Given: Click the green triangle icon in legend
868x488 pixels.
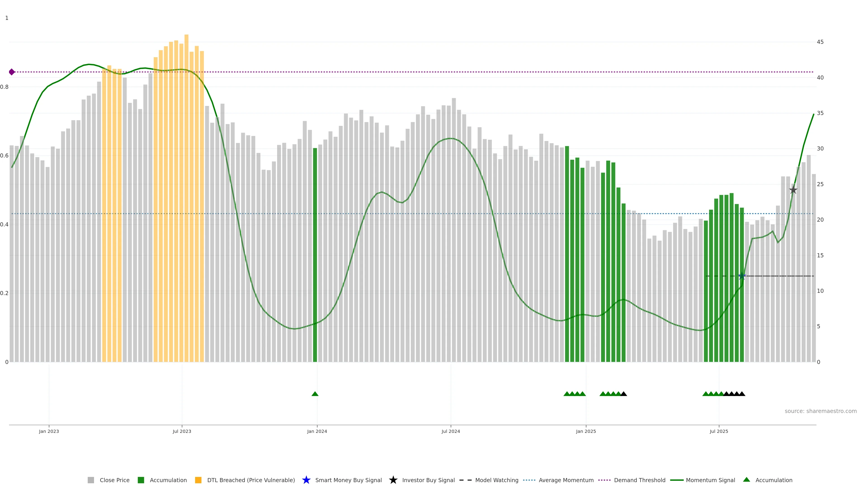Looking at the screenshot, I should tap(747, 480).
